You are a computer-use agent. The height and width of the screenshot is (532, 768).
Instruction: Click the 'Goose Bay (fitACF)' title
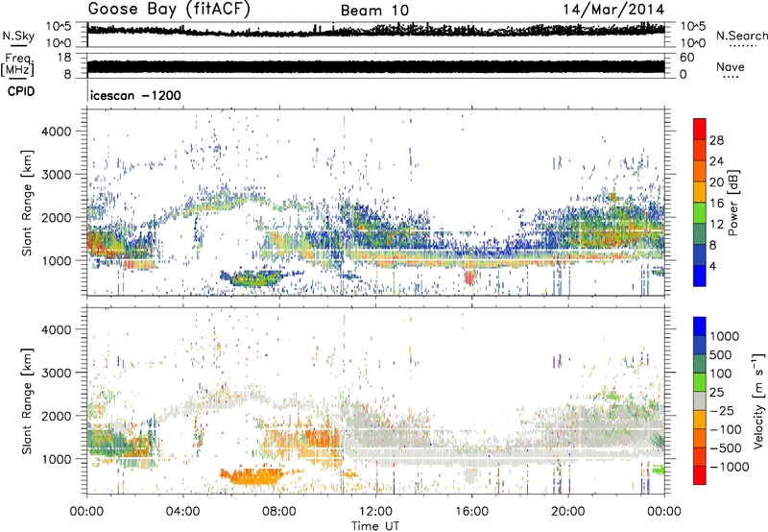(x=169, y=10)
